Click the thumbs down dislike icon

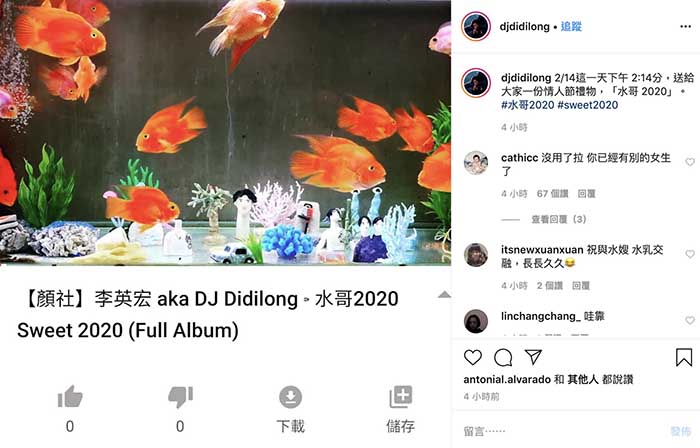coord(180,396)
